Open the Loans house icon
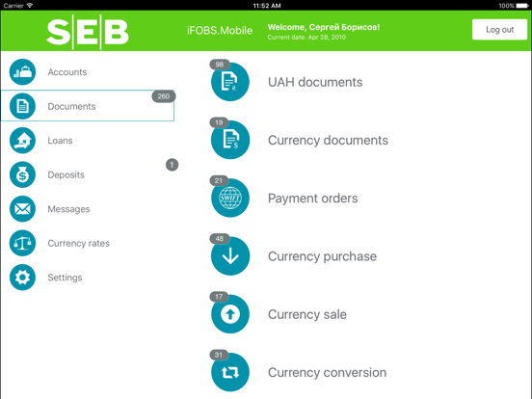532x399 pixels. pyautogui.click(x=22, y=141)
